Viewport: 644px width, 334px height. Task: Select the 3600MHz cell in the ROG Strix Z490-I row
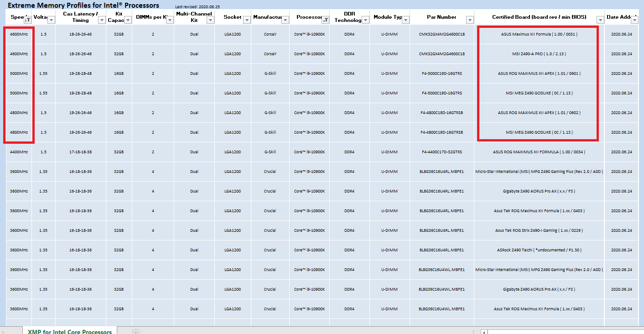coord(19,230)
